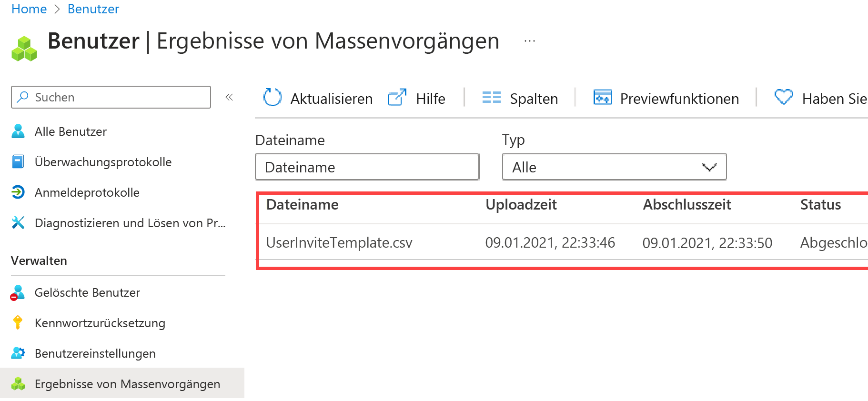Click the Überwachungsprotokolle book icon
The width and height of the screenshot is (868, 401).
point(18,162)
